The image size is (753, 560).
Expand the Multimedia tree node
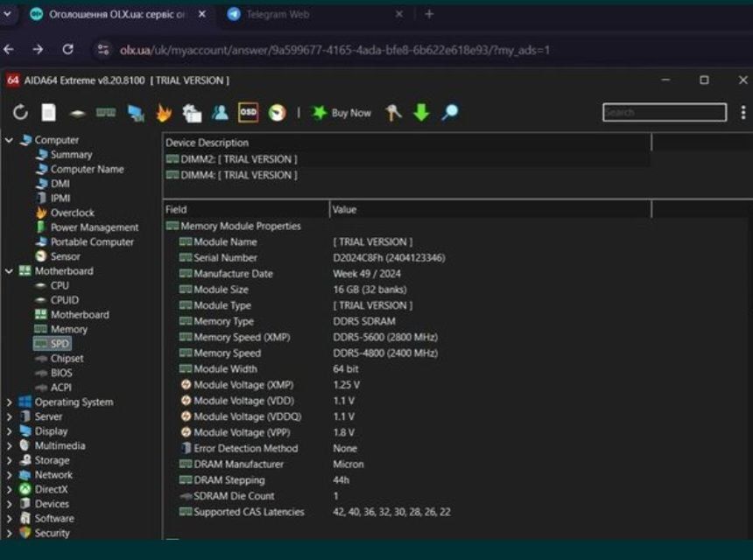tap(9, 445)
